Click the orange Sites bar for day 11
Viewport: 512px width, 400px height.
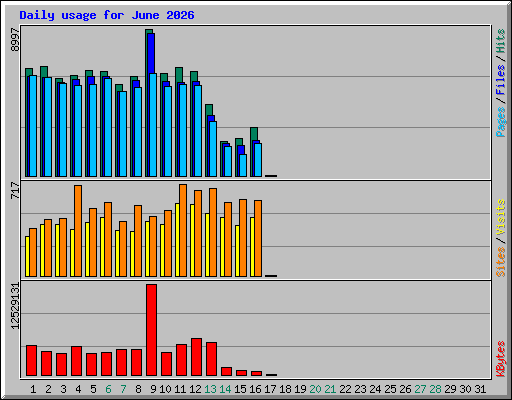pyautogui.click(x=183, y=230)
